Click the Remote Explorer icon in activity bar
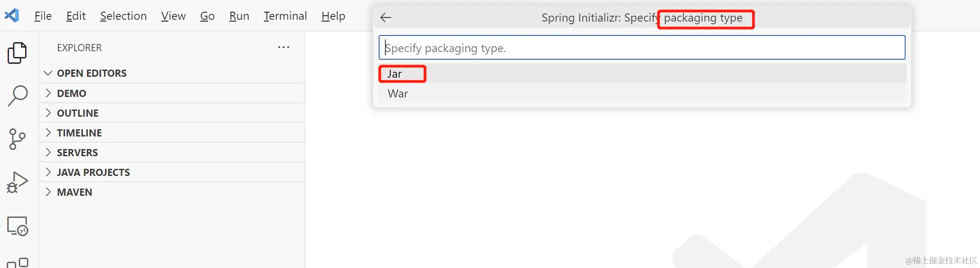Image resolution: width=980 pixels, height=268 pixels. click(x=17, y=226)
